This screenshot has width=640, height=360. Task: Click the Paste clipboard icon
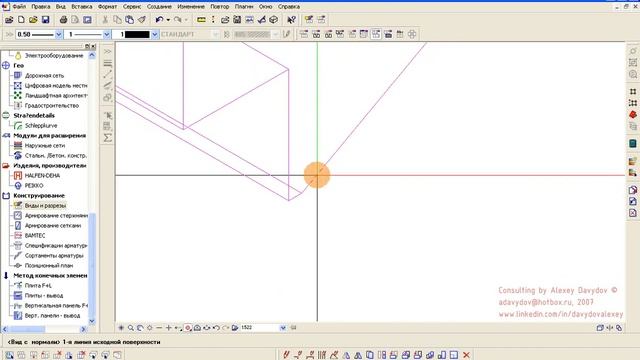129,20
